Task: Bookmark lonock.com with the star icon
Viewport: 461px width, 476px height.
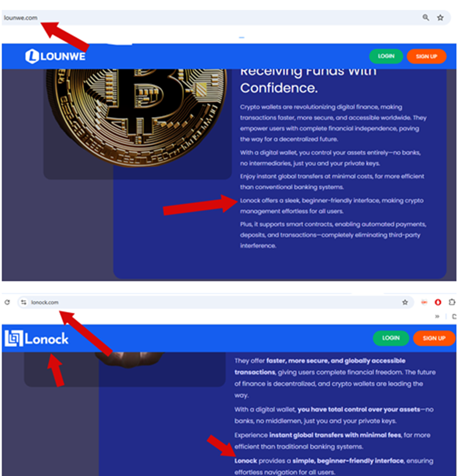Action: click(405, 302)
